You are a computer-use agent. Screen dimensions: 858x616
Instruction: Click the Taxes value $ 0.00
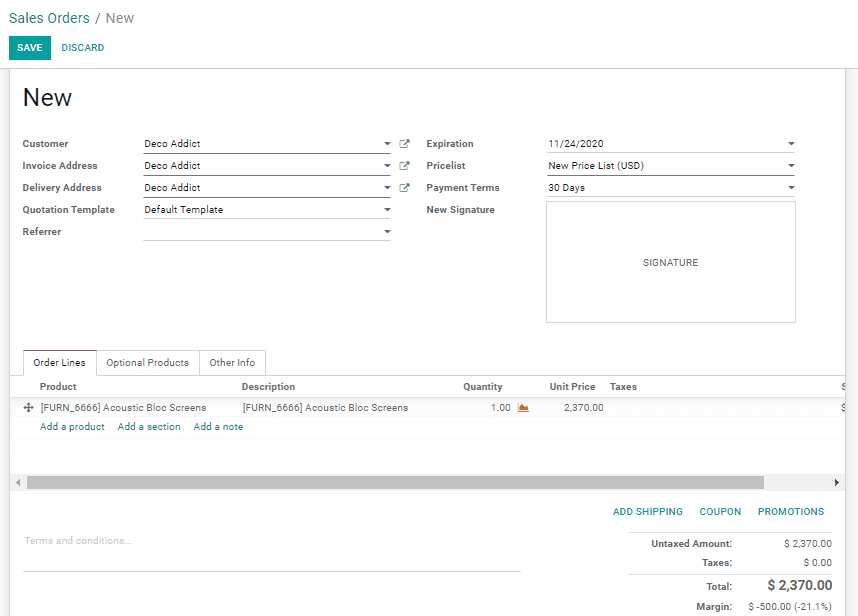[x=818, y=563]
